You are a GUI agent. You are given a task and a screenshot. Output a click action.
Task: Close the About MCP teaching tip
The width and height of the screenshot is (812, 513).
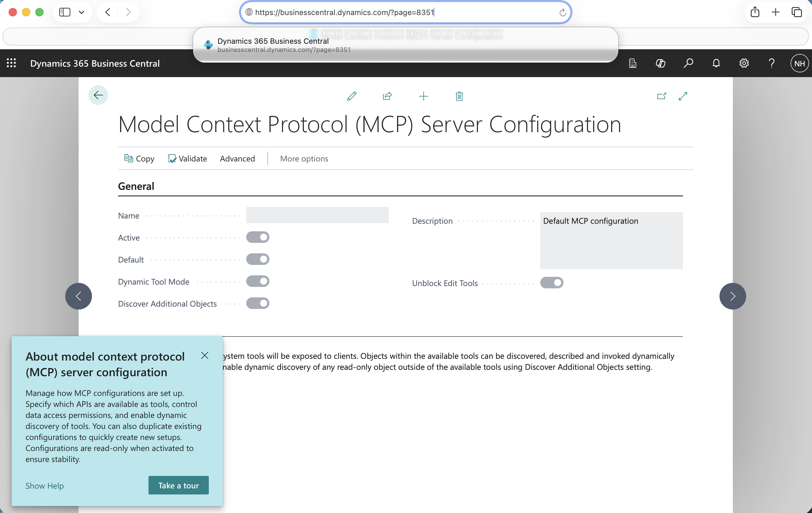tap(205, 356)
